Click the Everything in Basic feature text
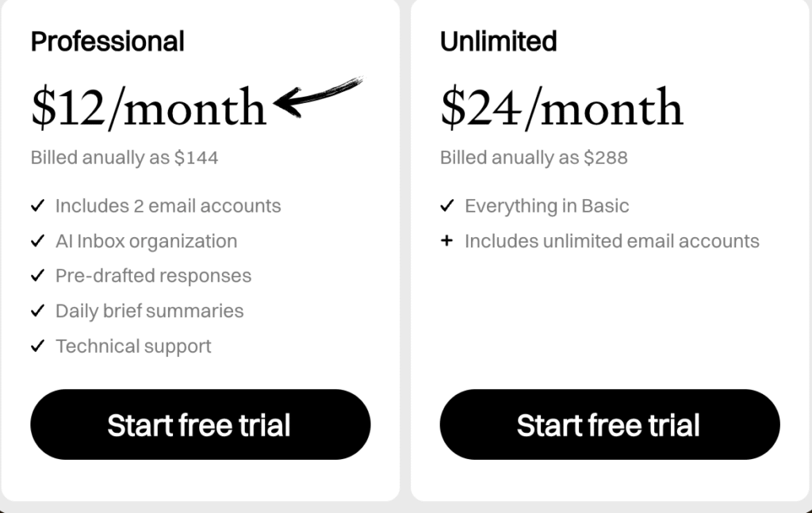812x513 pixels. tap(546, 206)
